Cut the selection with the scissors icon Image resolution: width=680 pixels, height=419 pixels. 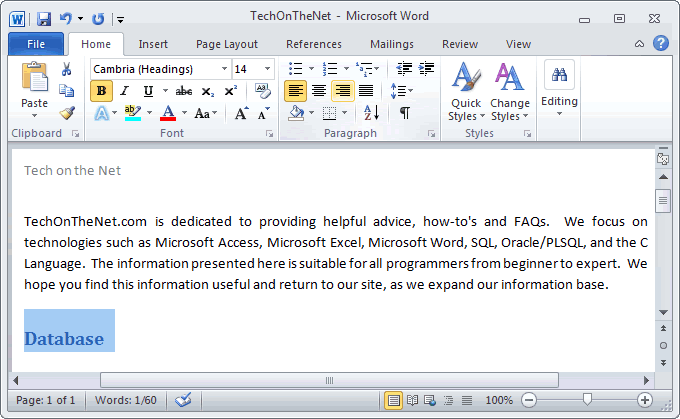click(66, 69)
